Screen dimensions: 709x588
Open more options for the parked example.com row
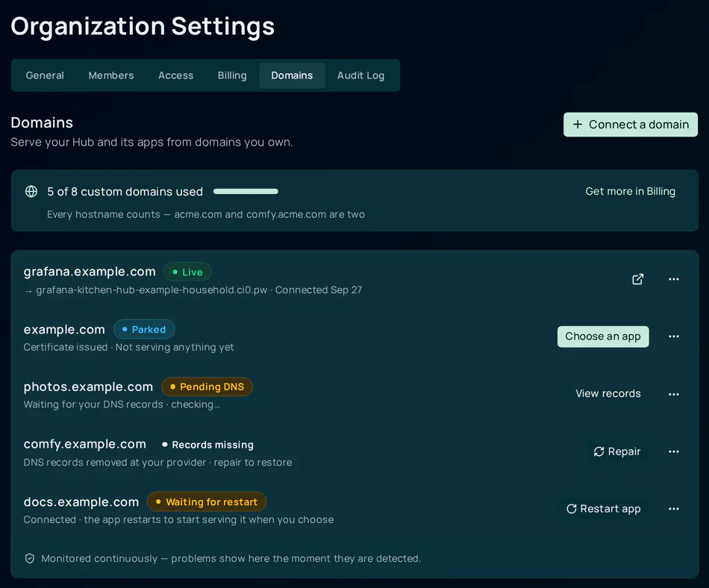click(674, 337)
